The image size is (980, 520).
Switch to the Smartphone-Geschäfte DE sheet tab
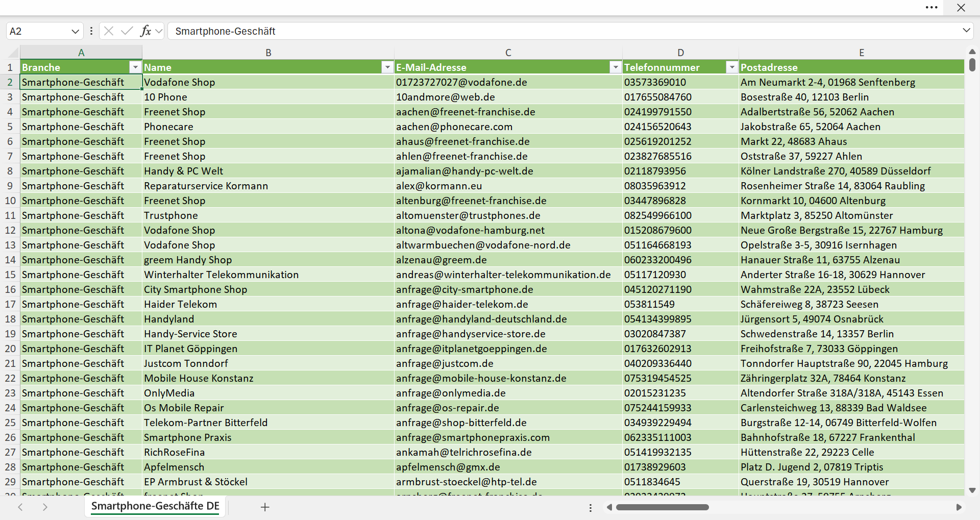[155, 506]
